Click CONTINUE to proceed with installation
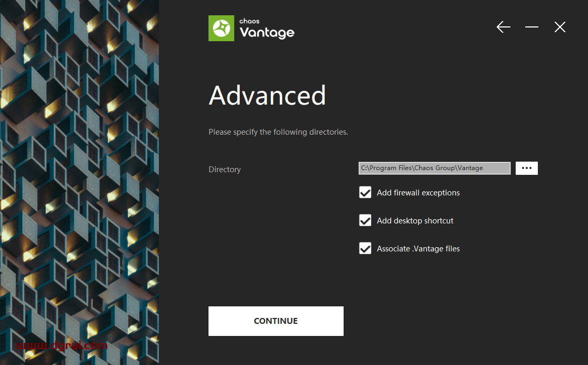 [x=276, y=321]
